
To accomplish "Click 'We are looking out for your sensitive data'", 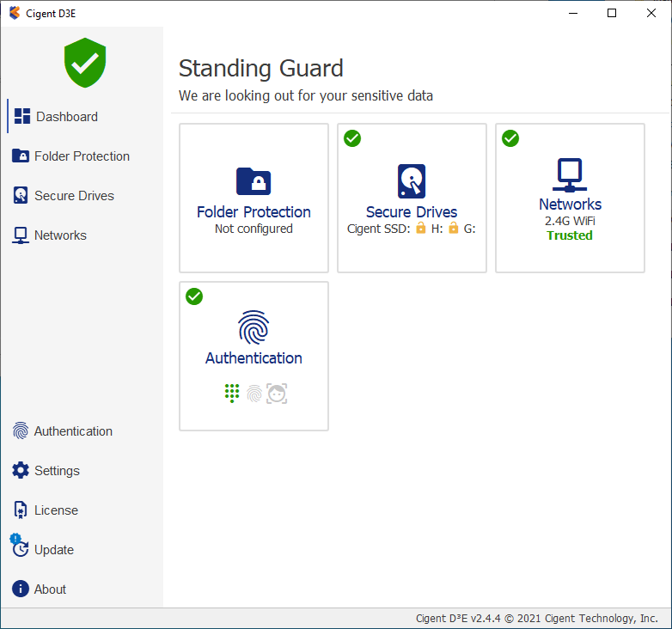I will [x=306, y=95].
